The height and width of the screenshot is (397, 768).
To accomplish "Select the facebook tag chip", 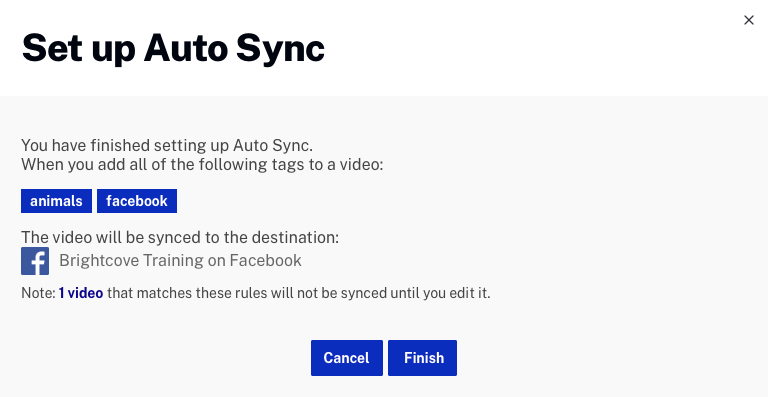I will tap(137, 201).
